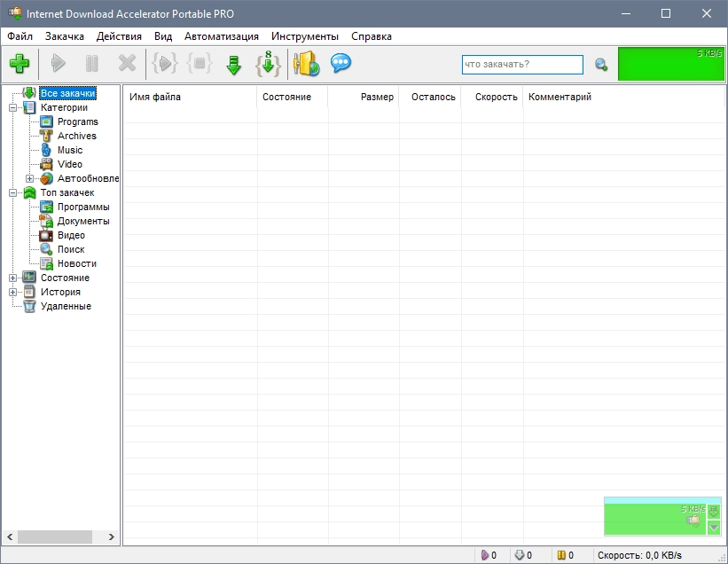The height and width of the screenshot is (564, 728).
Task: Open the Действия menu
Action: (119, 36)
